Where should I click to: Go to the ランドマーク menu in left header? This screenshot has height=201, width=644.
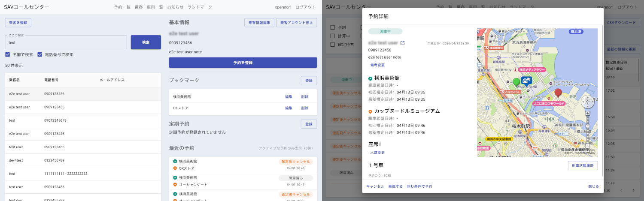[x=200, y=7]
